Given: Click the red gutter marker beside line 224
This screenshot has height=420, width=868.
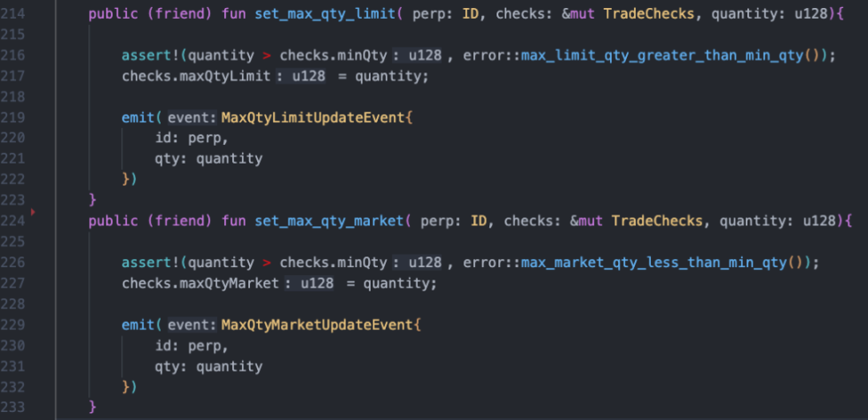Looking at the screenshot, I should pos(32,212).
